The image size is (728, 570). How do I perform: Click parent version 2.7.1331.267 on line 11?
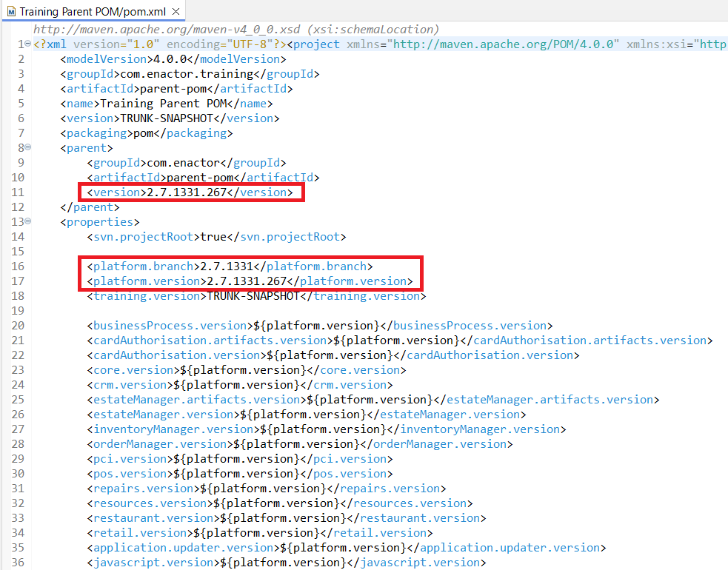pos(190,192)
